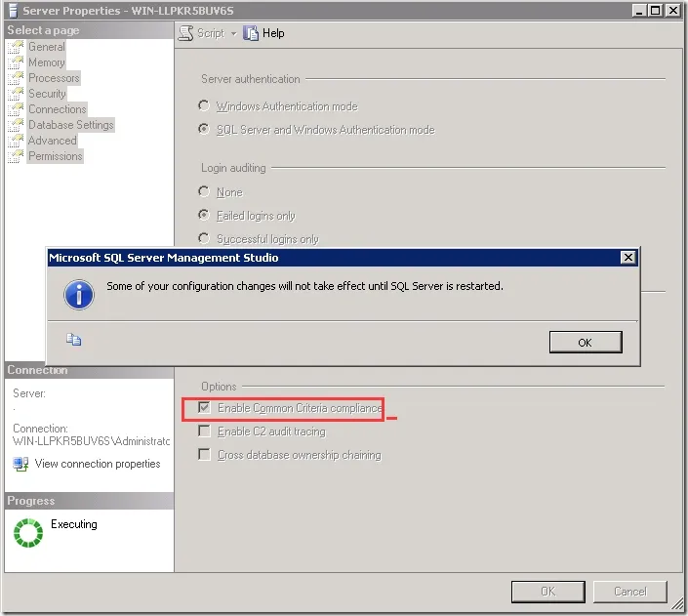Click the Security page icon

pos(16,94)
